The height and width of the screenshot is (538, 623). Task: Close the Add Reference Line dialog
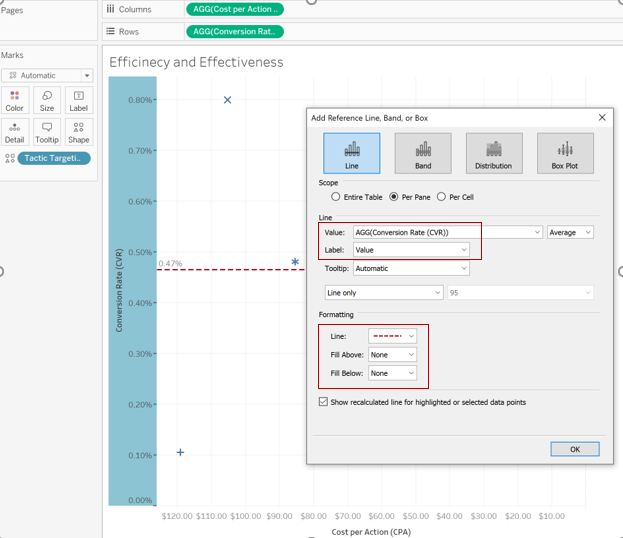(x=602, y=118)
